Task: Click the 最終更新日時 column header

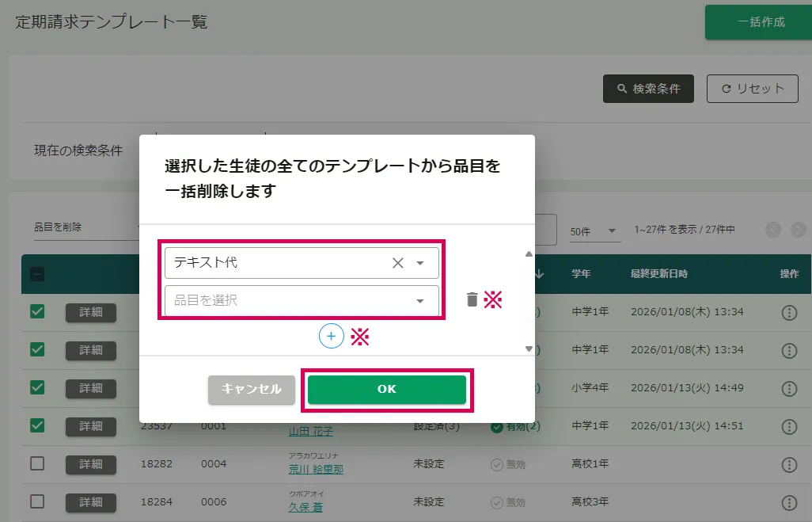Action: click(658, 274)
